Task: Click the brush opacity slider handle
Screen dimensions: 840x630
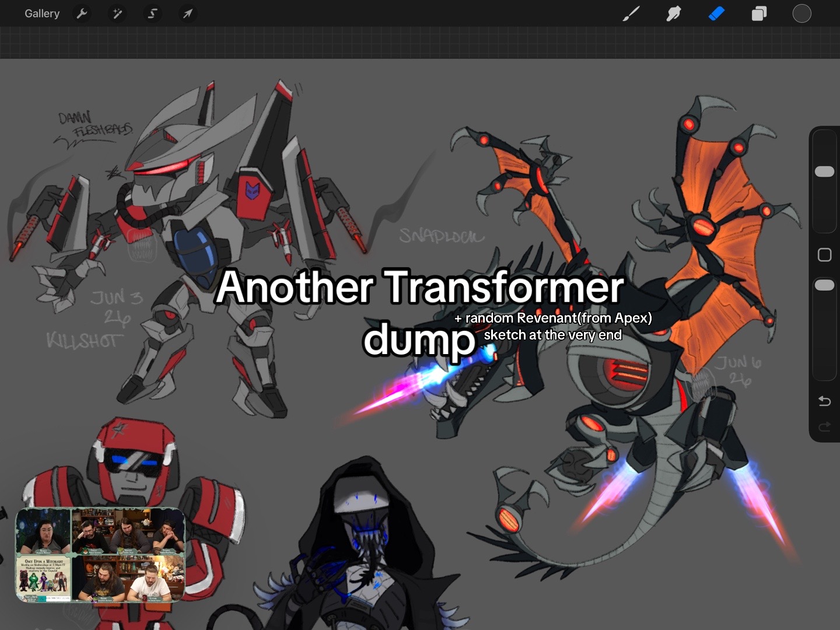Action: pyautogui.click(x=824, y=285)
